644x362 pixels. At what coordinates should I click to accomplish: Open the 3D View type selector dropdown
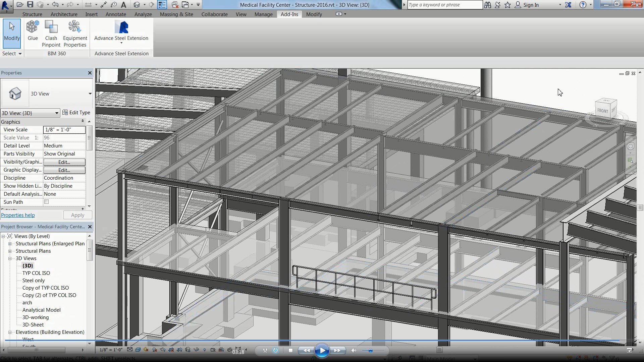coord(90,94)
